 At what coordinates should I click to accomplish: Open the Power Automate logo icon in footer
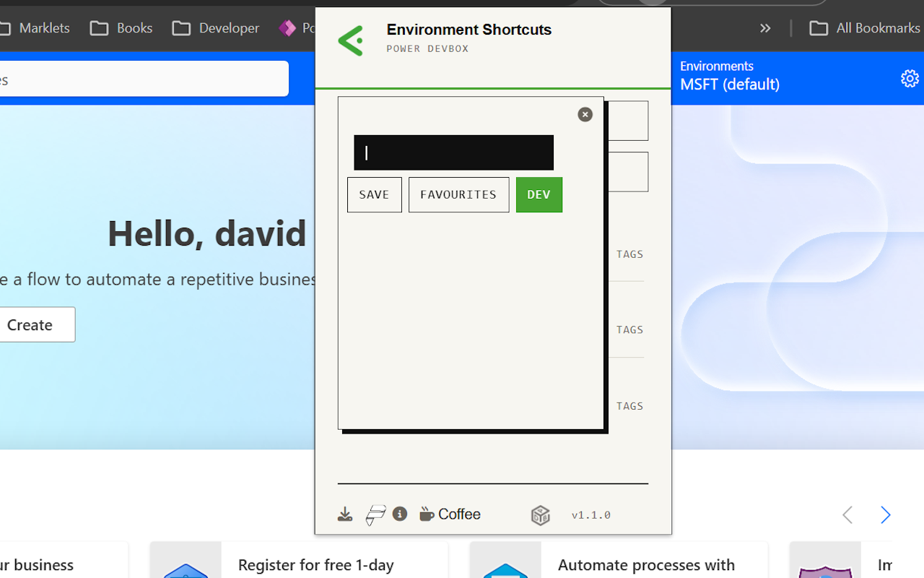coord(375,514)
